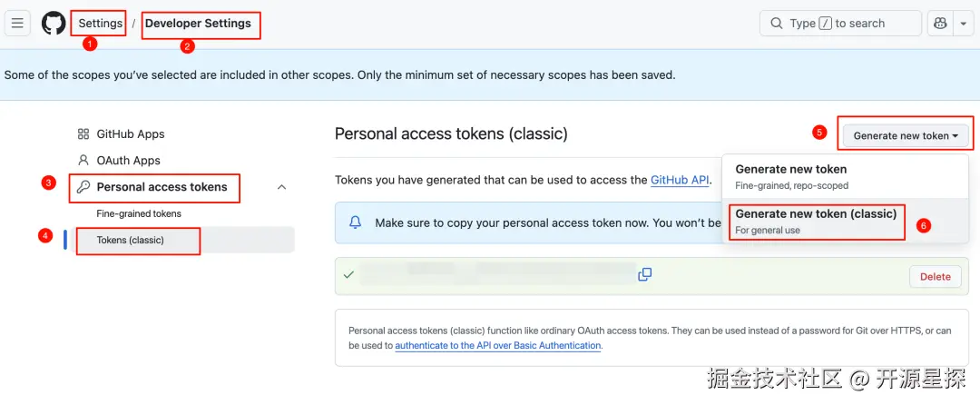
Task: Open Fine-grained tokens in sidebar
Action: 139,214
